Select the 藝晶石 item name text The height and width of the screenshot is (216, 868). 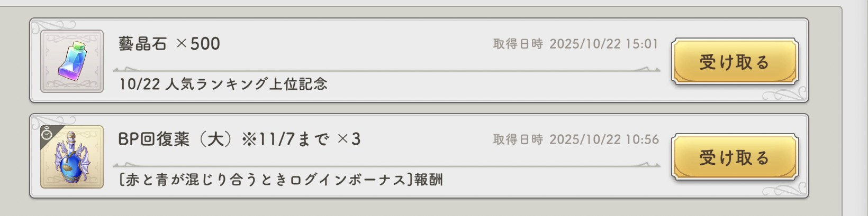(x=142, y=44)
